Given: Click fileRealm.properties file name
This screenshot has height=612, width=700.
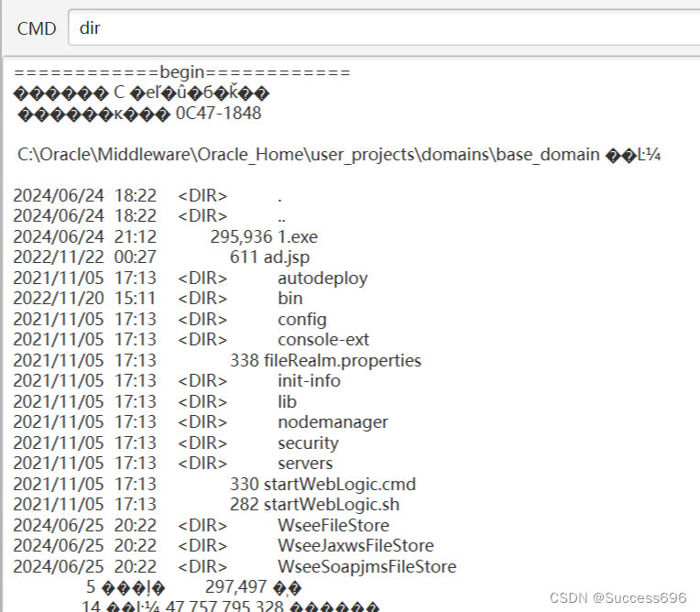Looking at the screenshot, I should click(x=343, y=361).
